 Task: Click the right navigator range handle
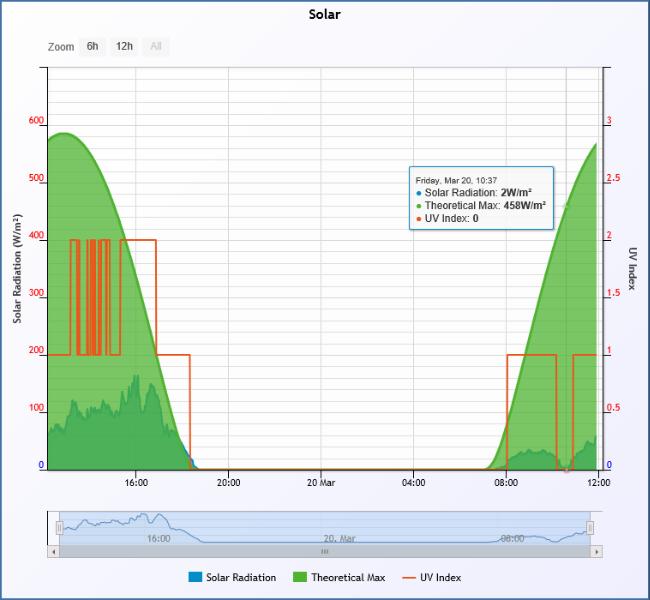click(590, 527)
